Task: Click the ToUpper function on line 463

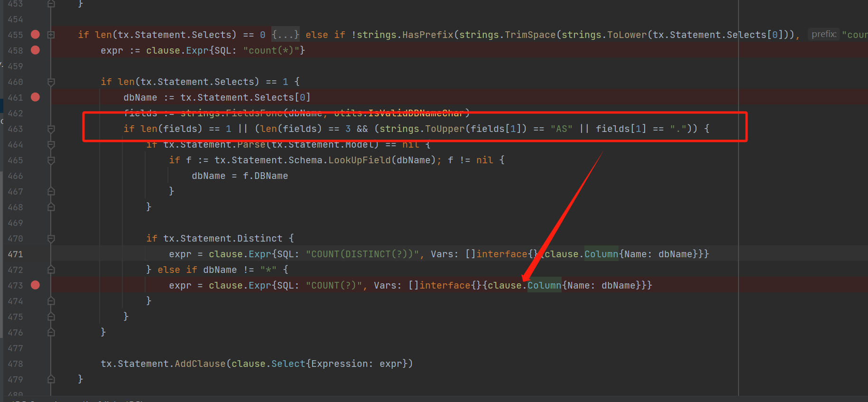Action: coord(444,129)
